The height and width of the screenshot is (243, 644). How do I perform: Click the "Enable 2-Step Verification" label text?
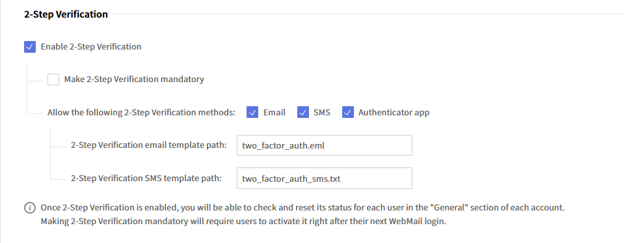[x=91, y=47]
